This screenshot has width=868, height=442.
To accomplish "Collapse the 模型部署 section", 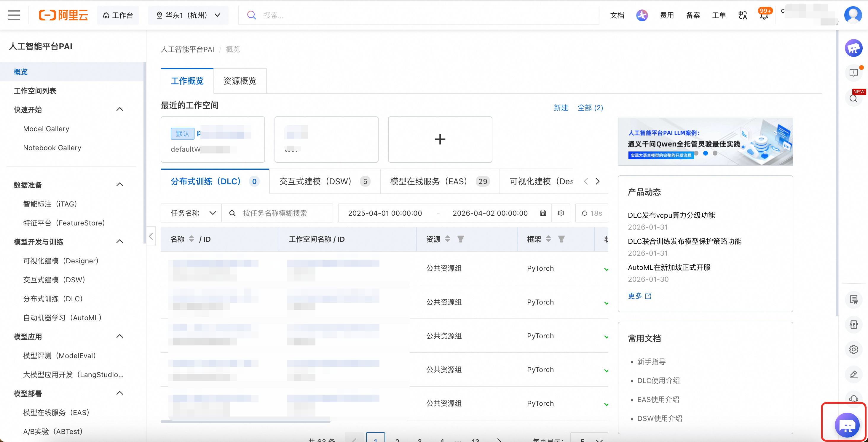I will click(x=120, y=393).
